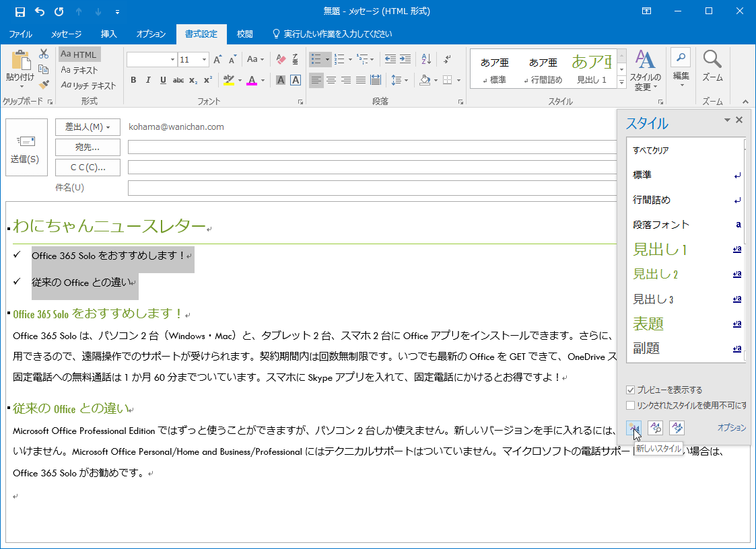Apply superscript formatting
Image resolution: width=756 pixels, height=549 pixels.
208,80
